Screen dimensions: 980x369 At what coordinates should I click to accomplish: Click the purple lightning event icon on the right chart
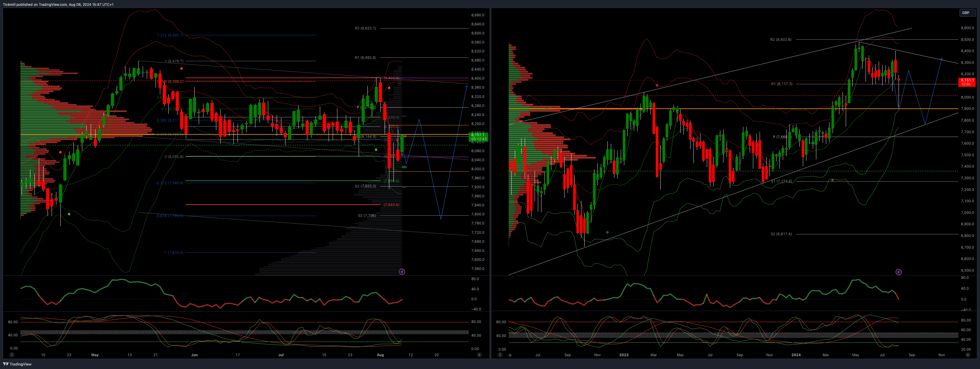pyautogui.click(x=899, y=272)
